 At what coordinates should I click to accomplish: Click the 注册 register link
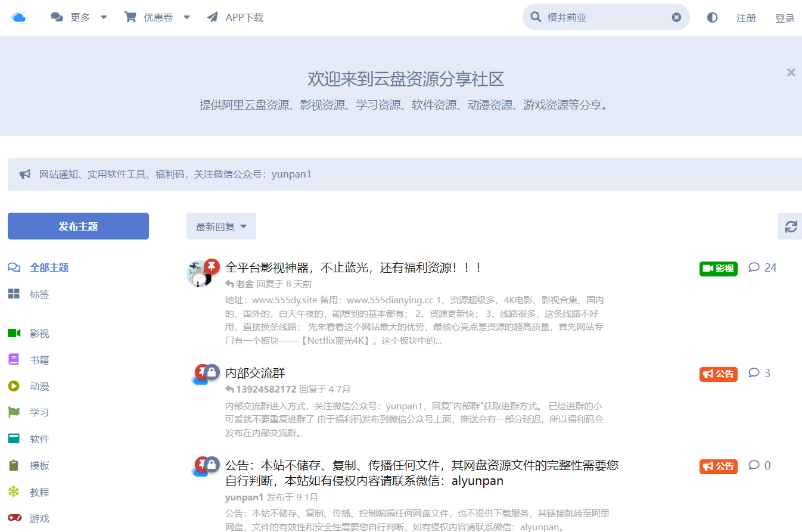pos(746,18)
